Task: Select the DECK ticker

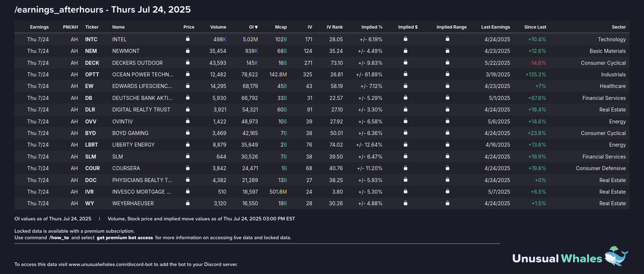Action: coord(92,63)
